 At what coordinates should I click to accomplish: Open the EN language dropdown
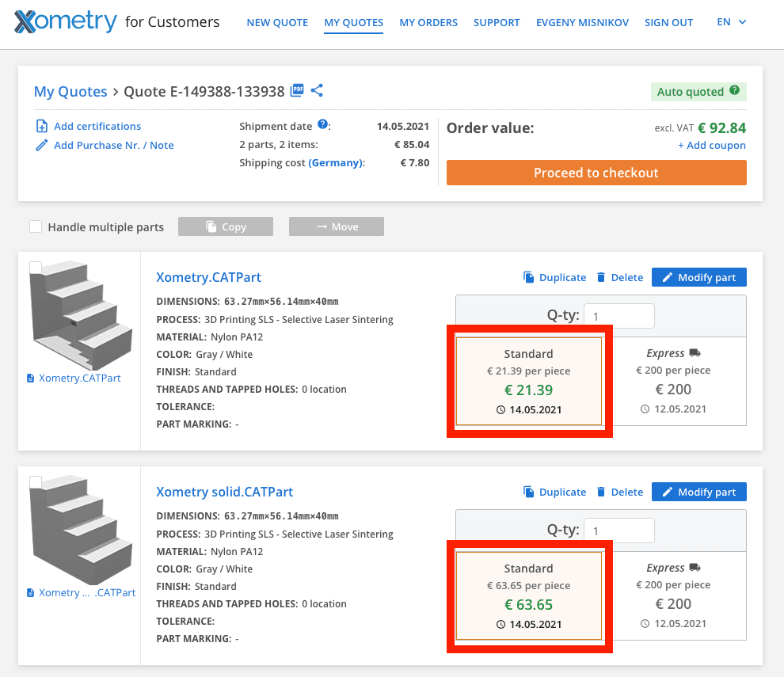(x=730, y=22)
